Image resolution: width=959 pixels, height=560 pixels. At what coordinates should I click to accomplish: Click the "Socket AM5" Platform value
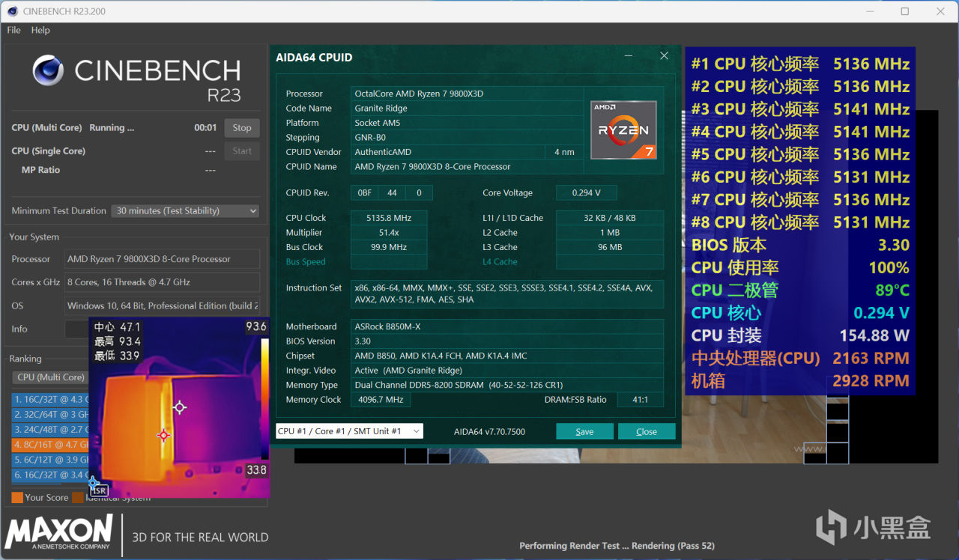click(x=378, y=123)
